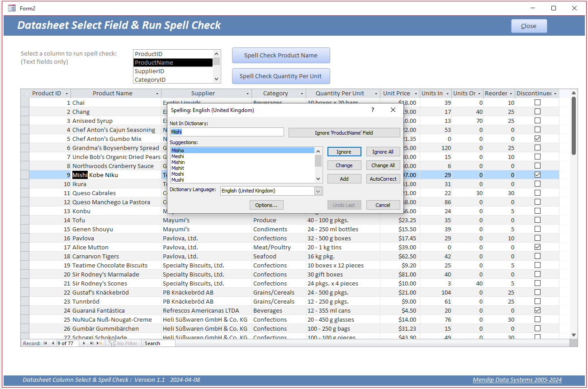
Task: Close the Spelling dialog with X
Action: (393, 110)
